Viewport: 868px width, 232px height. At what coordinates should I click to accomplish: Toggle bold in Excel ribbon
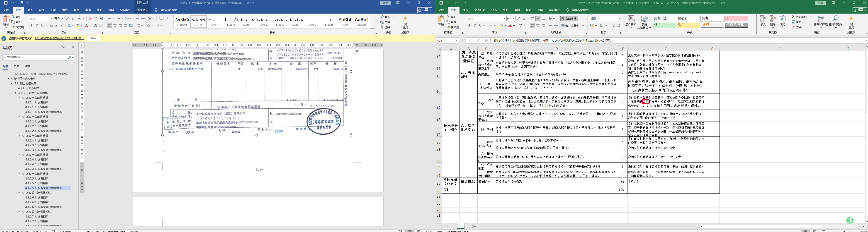pyautogui.click(x=469, y=26)
